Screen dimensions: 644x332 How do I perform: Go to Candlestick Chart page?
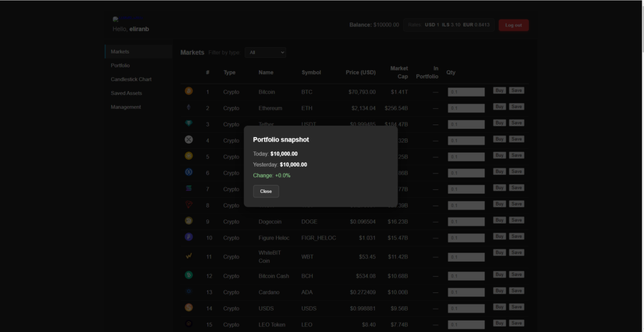(x=131, y=79)
